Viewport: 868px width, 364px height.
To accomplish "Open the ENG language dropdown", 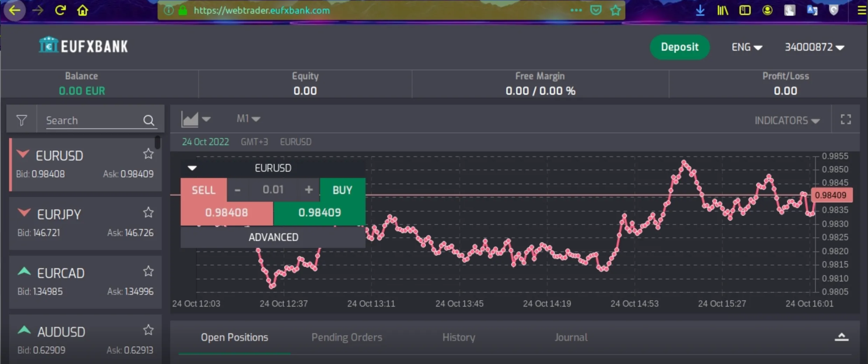I will (747, 47).
